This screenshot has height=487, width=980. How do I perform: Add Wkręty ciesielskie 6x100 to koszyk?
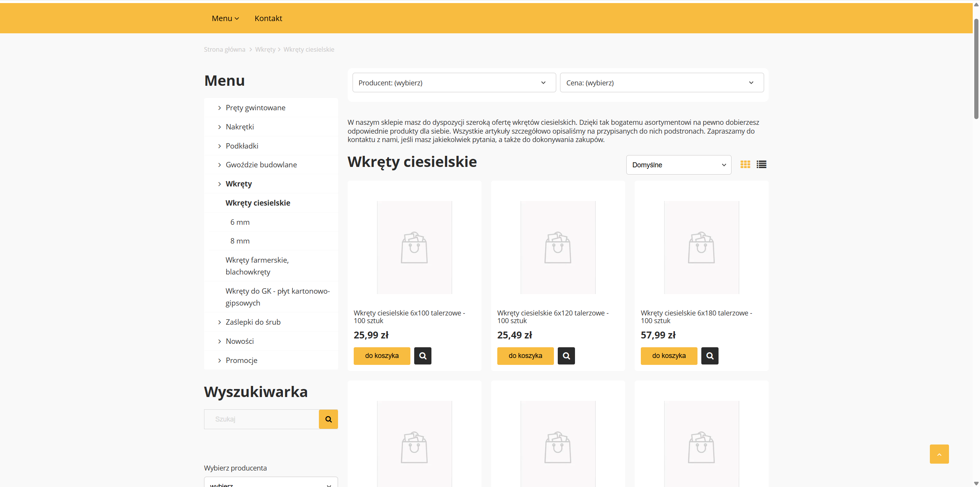click(x=381, y=356)
